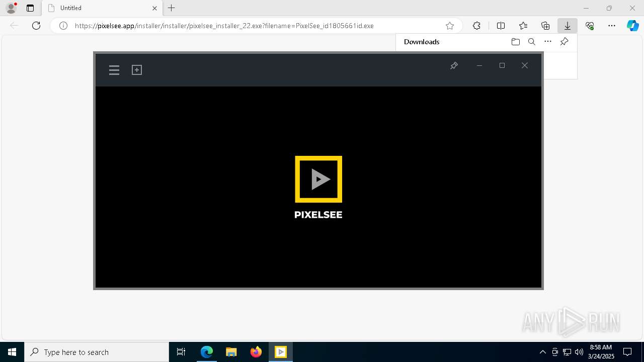Open volume control in system tray
The width and height of the screenshot is (644, 362).
tap(579, 352)
